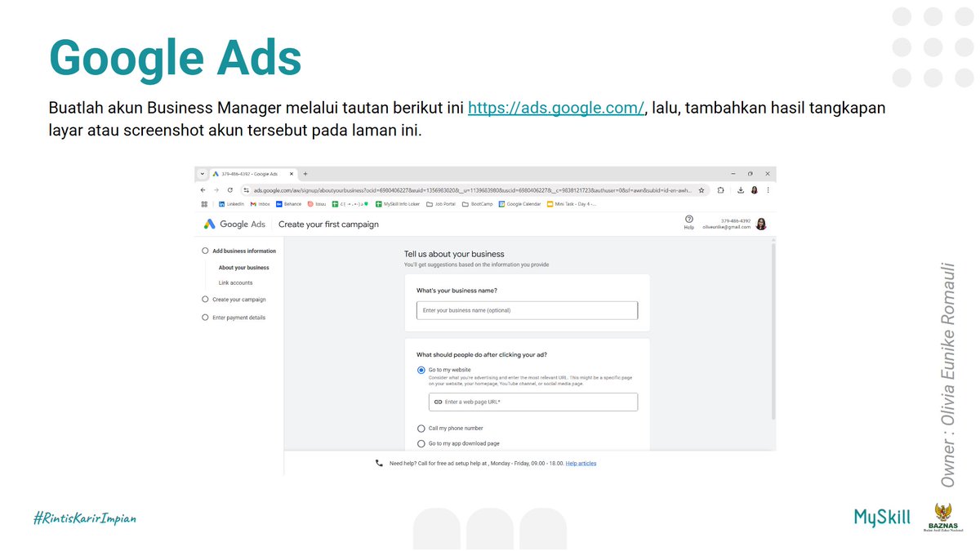Click the Google Ads tab title
The image size is (980, 551).
pos(249,174)
